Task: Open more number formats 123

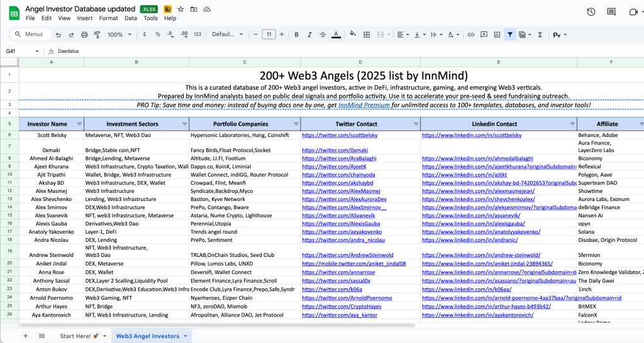Action: pos(197,35)
